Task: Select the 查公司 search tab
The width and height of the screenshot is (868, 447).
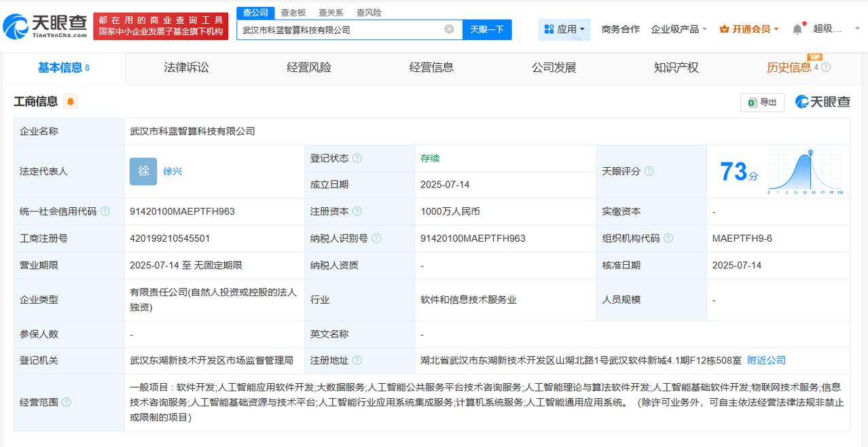Action: tap(256, 13)
